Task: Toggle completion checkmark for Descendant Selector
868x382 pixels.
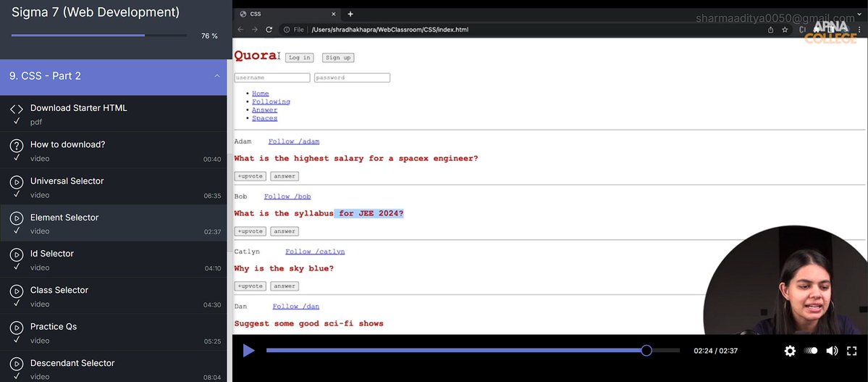Action: [x=17, y=376]
